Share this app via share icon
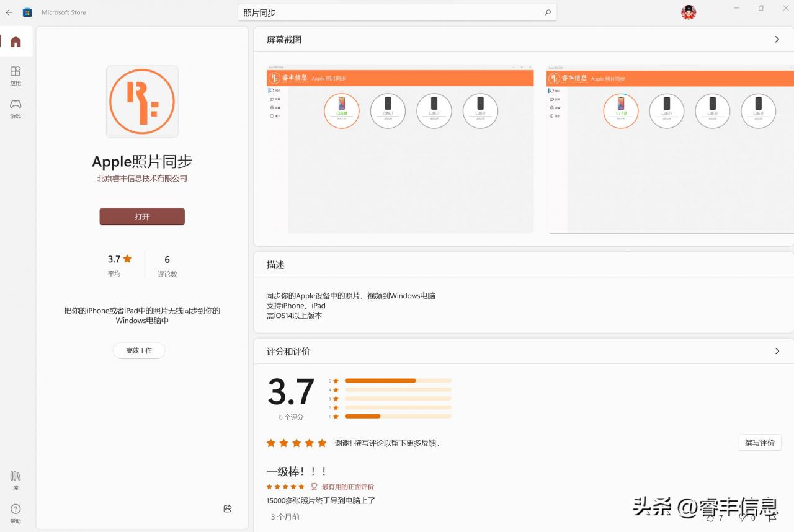Image resolution: width=794 pixels, height=532 pixels. (x=228, y=508)
